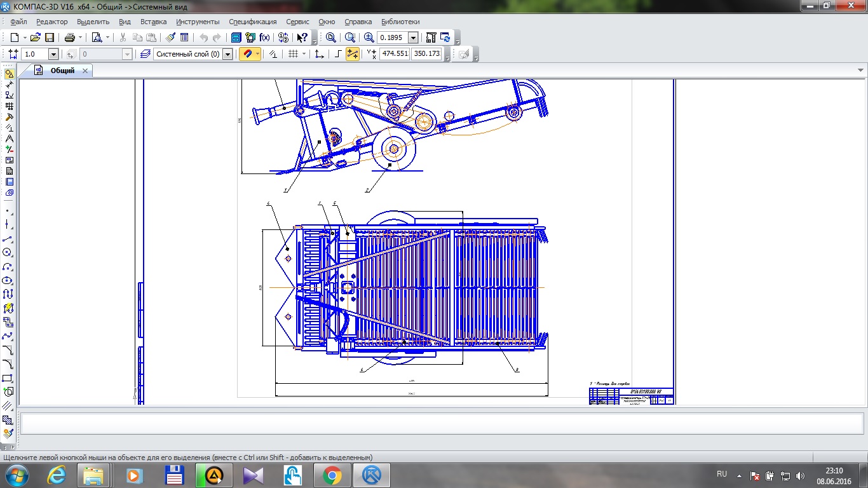Open the Спецификация menu
This screenshot has width=868, height=488.
[x=253, y=22]
